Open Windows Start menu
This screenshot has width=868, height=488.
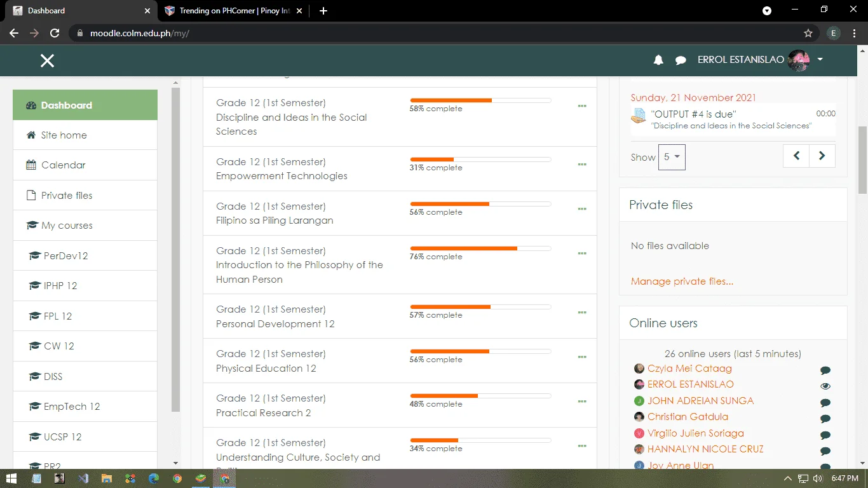12,478
